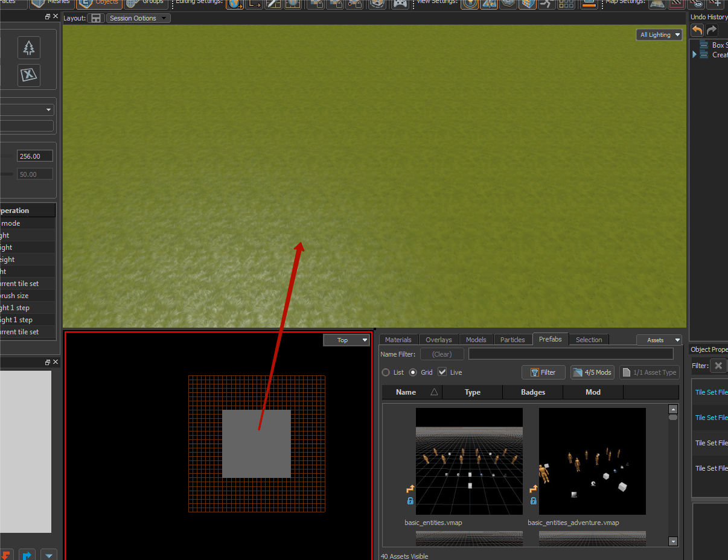Select the pine tree tool icon
The width and height of the screenshot is (728, 560).
[29, 48]
